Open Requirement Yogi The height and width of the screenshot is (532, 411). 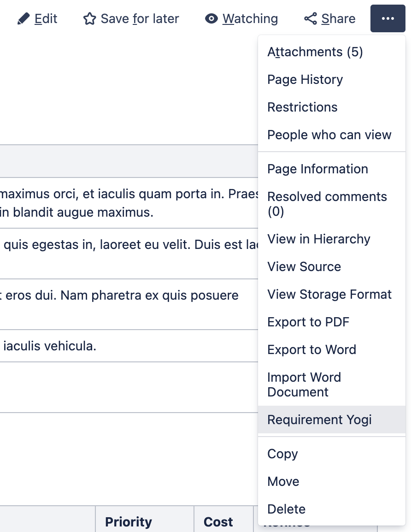click(x=319, y=420)
